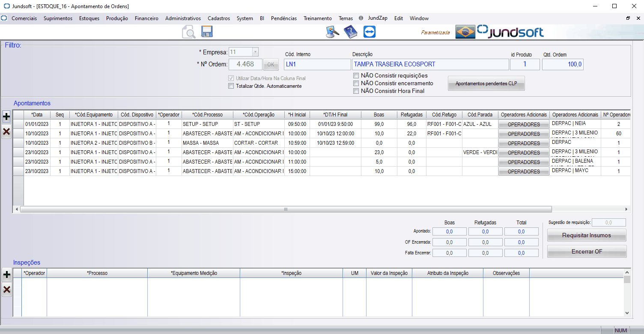
Task: Click Apontamentos scrollbar left arrow
Action: pyautogui.click(x=17, y=209)
